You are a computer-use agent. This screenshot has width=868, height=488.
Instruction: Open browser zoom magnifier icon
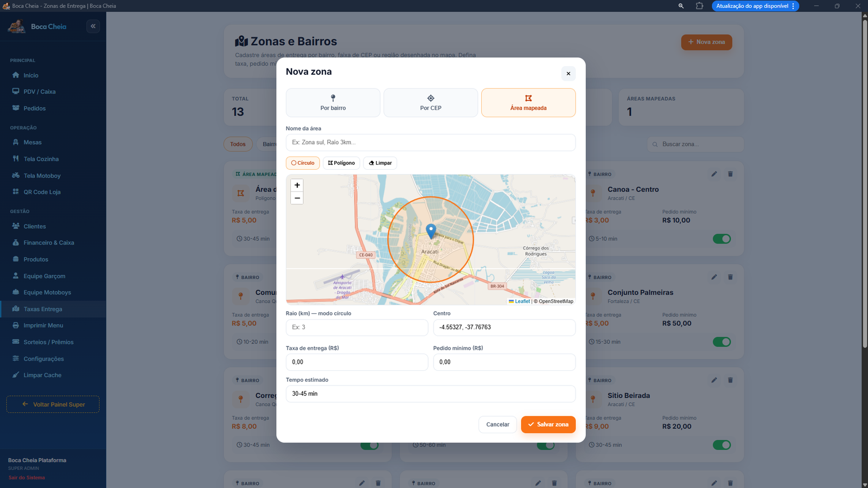[x=681, y=6]
